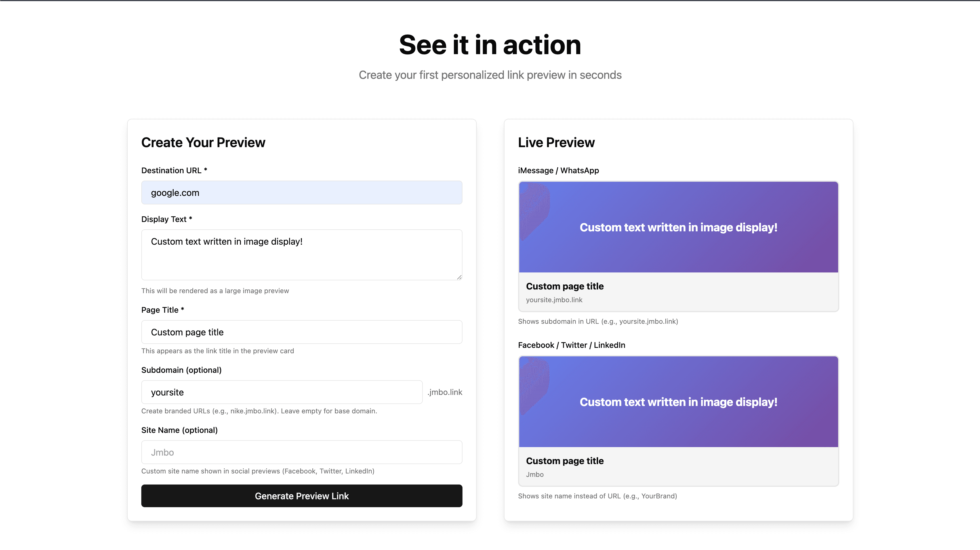Screen dimensions: 980x550
Task: Click the Jmbo site name in the Facebook preview
Action: coord(535,474)
